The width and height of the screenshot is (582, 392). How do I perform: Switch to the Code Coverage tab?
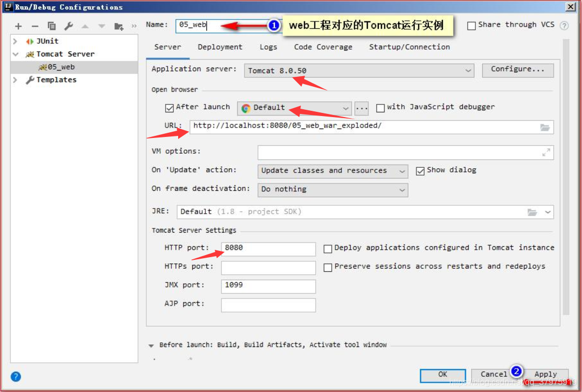[323, 47]
